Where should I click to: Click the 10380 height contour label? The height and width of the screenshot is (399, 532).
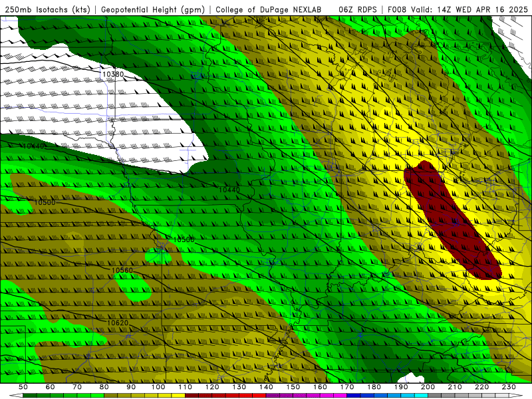(x=113, y=74)
